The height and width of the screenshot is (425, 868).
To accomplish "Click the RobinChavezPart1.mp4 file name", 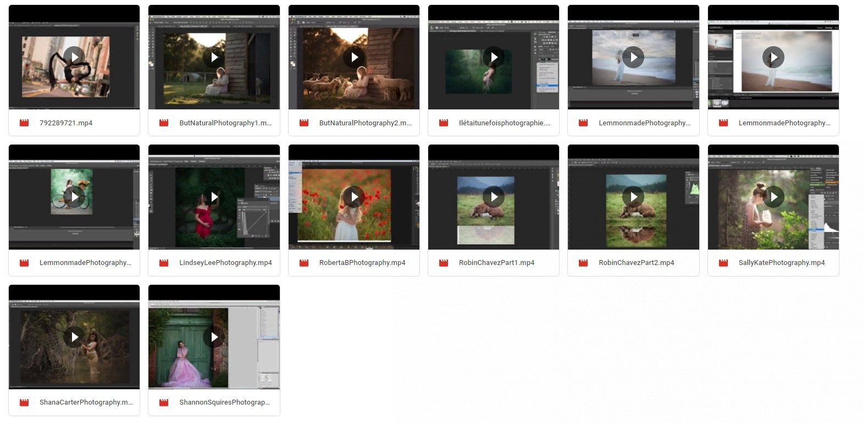I will 496,263.
